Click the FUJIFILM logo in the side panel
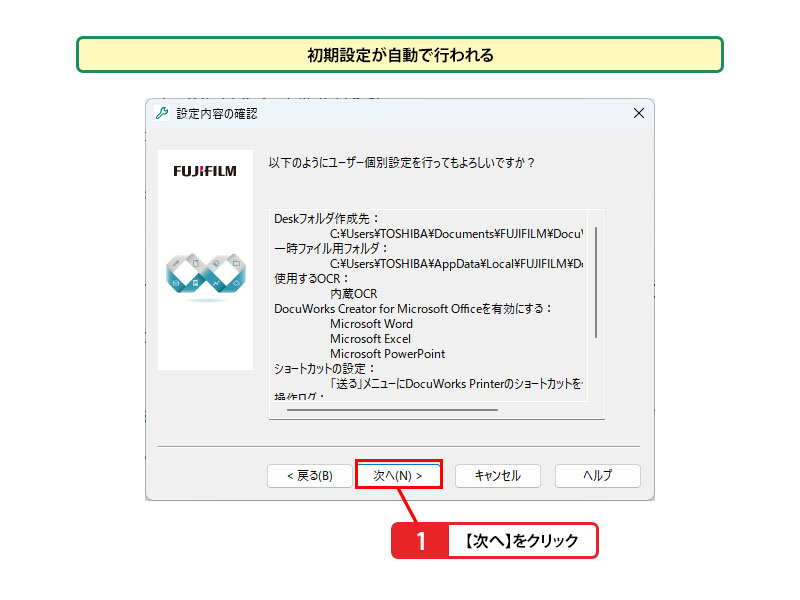 coord(205,171)
